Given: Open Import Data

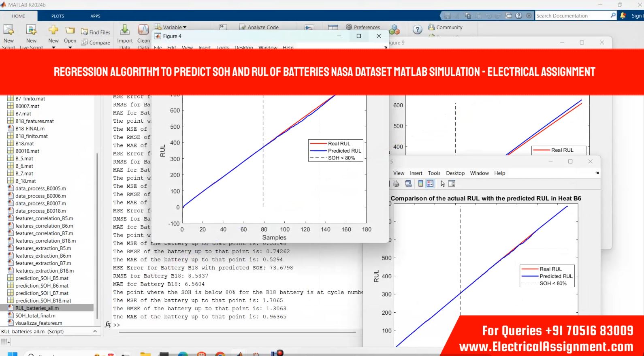Looking at the screenshot, I should click(x=125, y=36).
